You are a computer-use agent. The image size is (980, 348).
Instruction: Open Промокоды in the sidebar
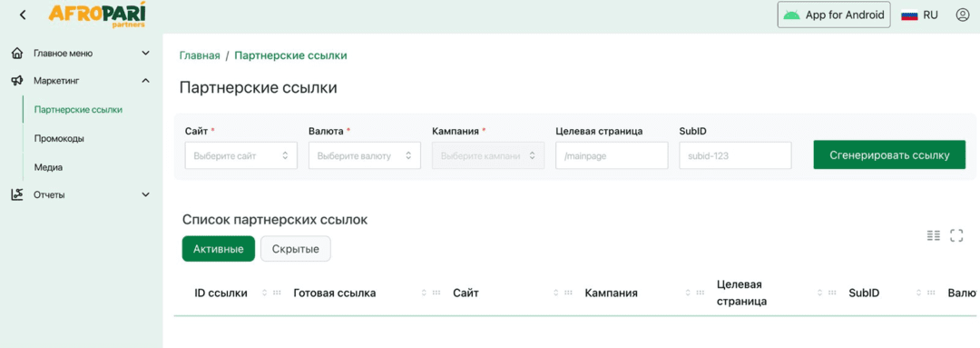click(59, 138)
